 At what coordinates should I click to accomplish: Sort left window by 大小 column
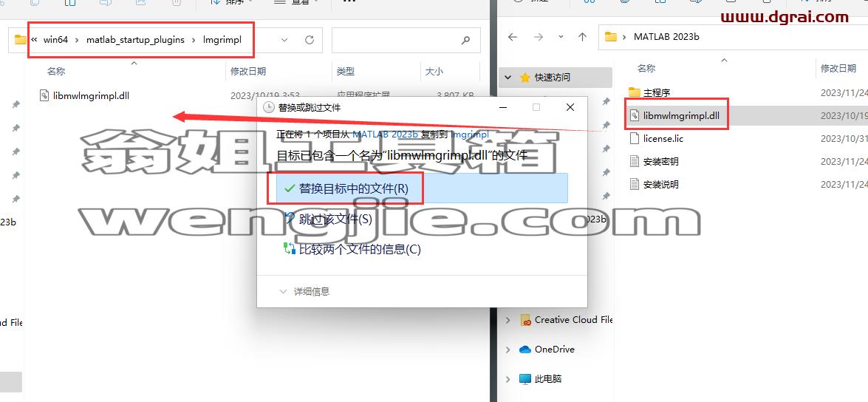434,72
